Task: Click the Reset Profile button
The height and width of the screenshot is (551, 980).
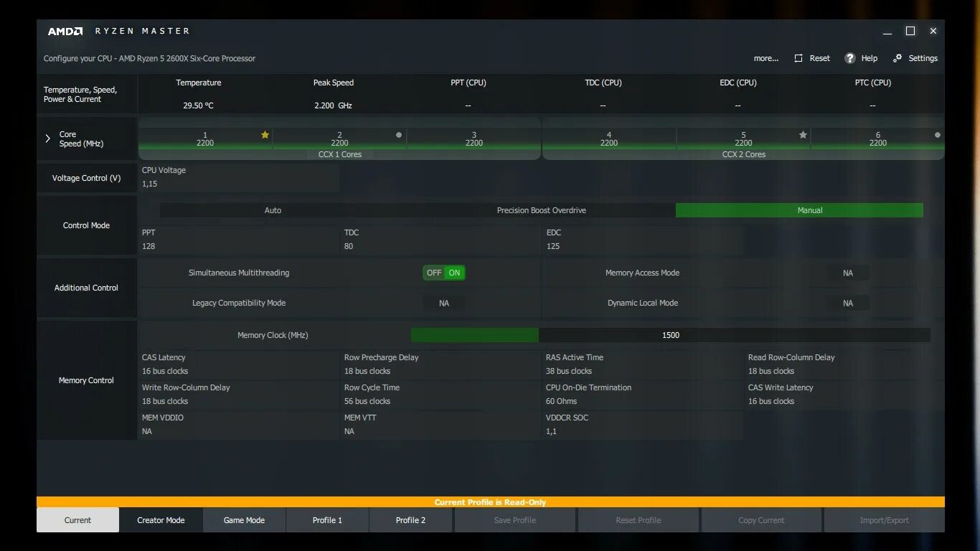Action: 638,520
